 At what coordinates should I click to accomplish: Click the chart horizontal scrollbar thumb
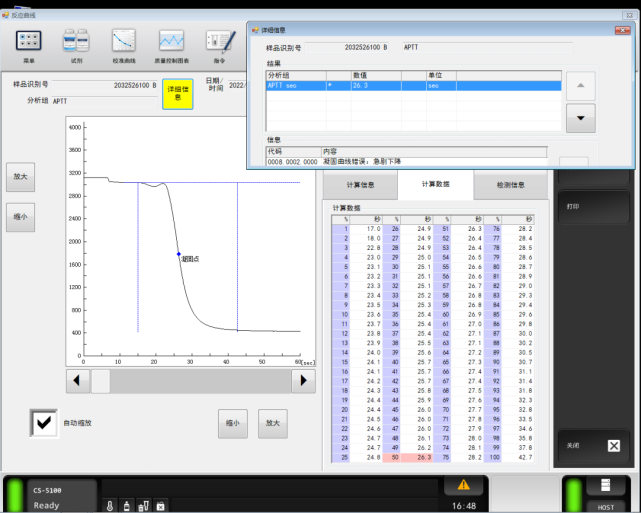(101, 381)
